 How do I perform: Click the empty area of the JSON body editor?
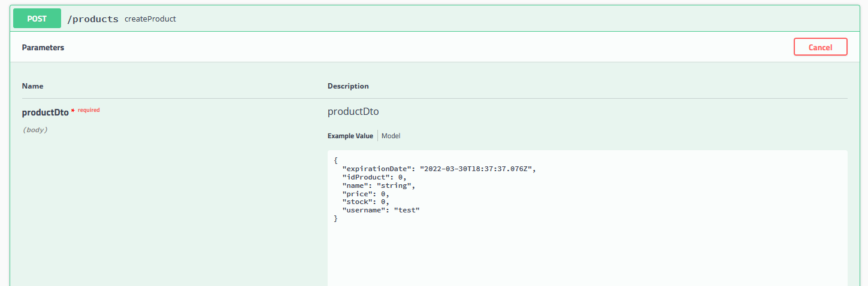coord(587,251)
